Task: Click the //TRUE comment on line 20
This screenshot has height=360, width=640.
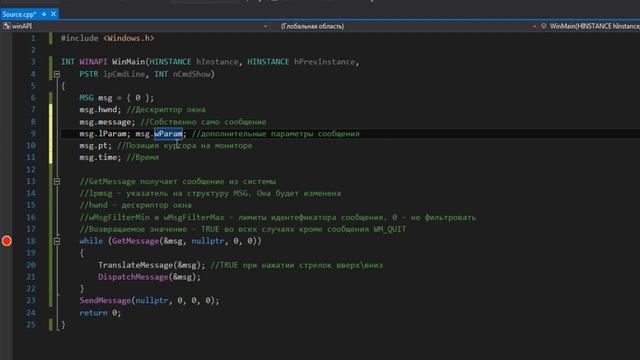Action: point(297,265)
